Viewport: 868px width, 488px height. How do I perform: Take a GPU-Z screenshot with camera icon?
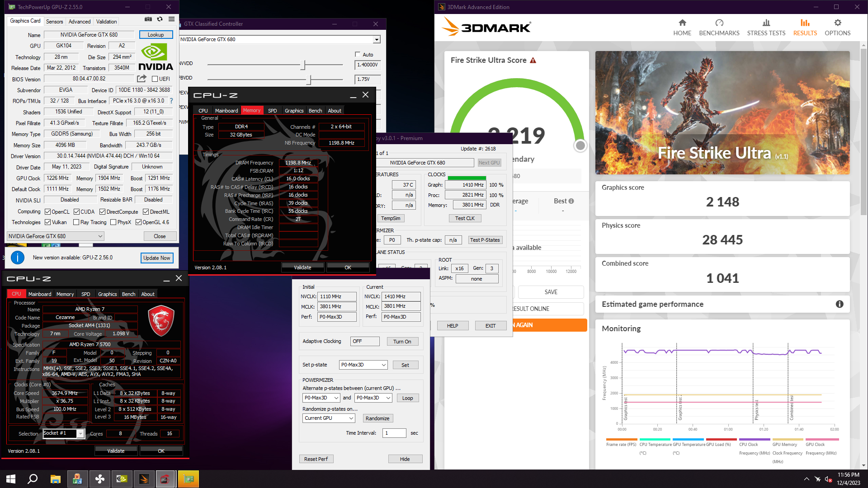(148, 19)
